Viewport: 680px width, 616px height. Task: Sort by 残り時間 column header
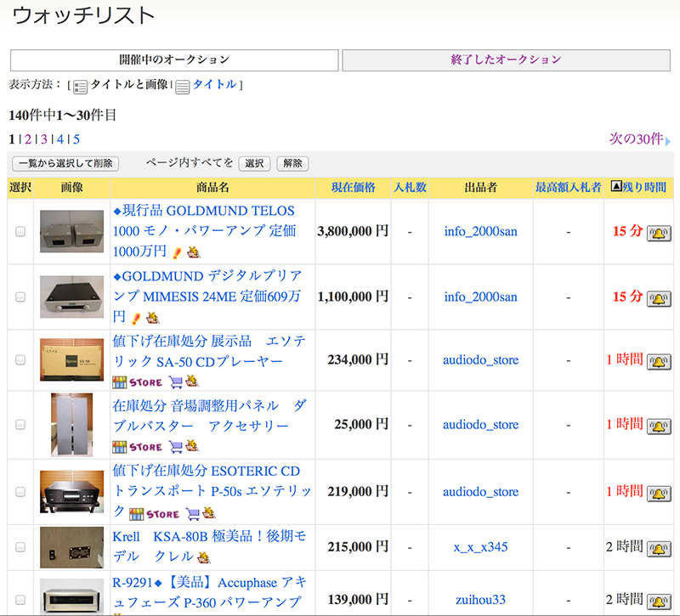click(644, 187)
